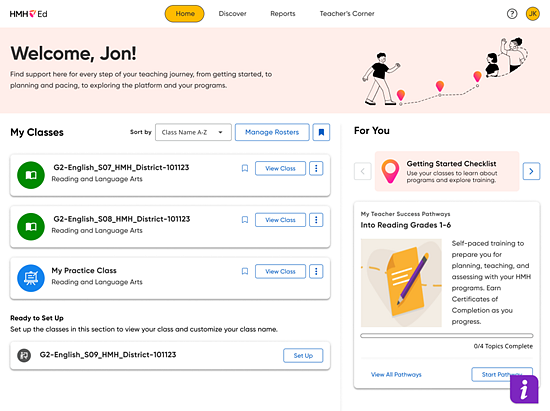This screenshot has height=411, width=550.
Task: View My Practice Class
Action: tap(280, 271)
